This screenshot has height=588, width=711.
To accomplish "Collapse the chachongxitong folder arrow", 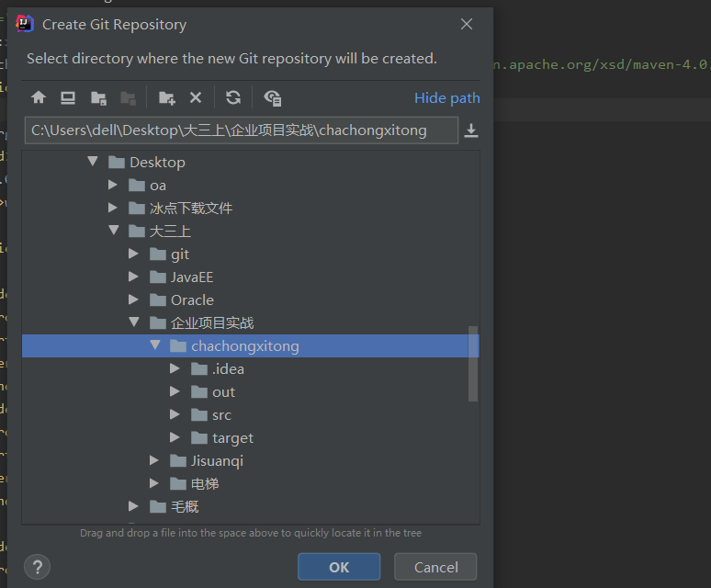I will (155, 345).
